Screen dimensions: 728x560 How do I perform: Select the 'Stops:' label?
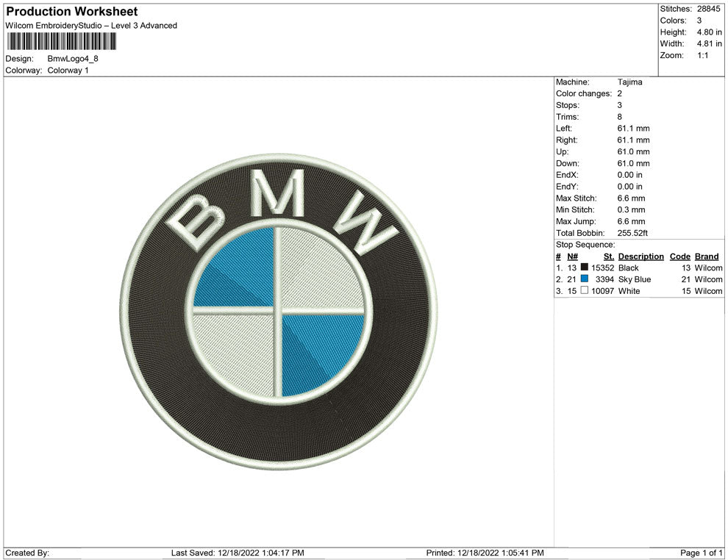(568, 105)
